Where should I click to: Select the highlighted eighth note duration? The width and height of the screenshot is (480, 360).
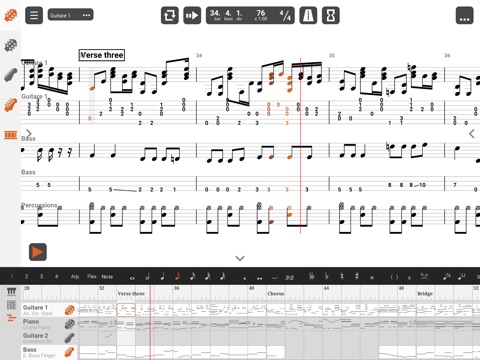(x=178, y=276)
